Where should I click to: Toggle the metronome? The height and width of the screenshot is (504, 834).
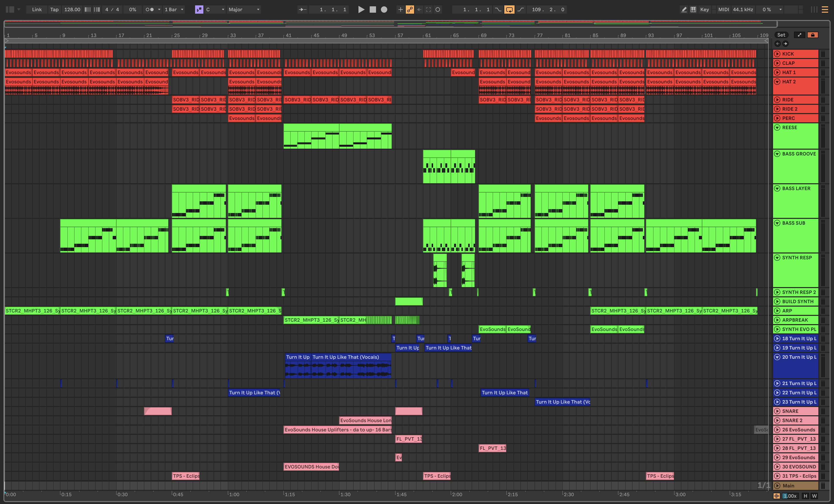149,10
